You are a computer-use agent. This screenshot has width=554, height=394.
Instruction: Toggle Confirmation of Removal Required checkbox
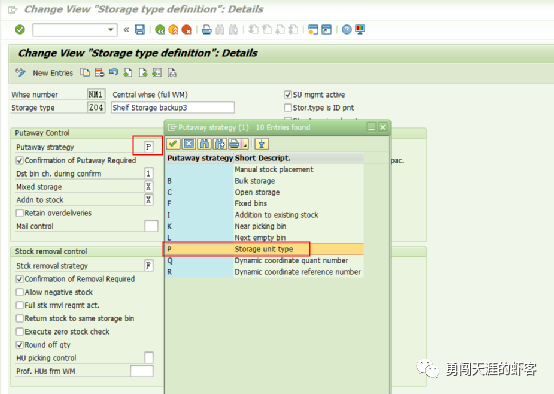pyautogui.click(x=20, y=279)
